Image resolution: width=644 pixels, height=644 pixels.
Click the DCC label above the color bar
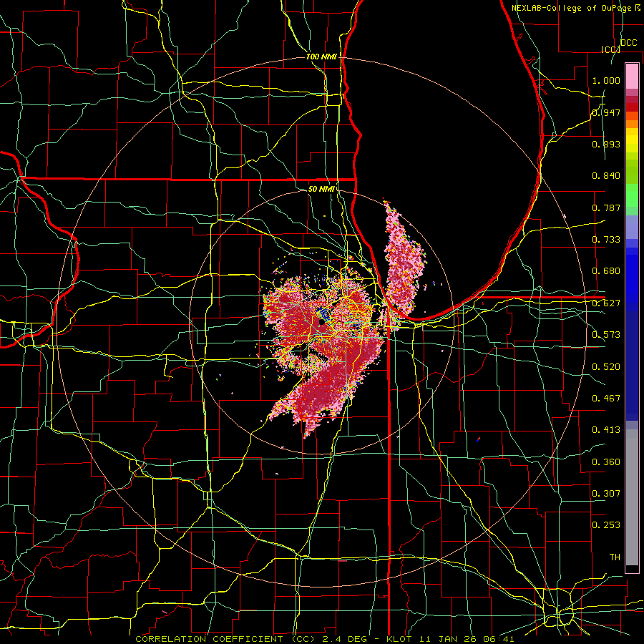point(628,43)
